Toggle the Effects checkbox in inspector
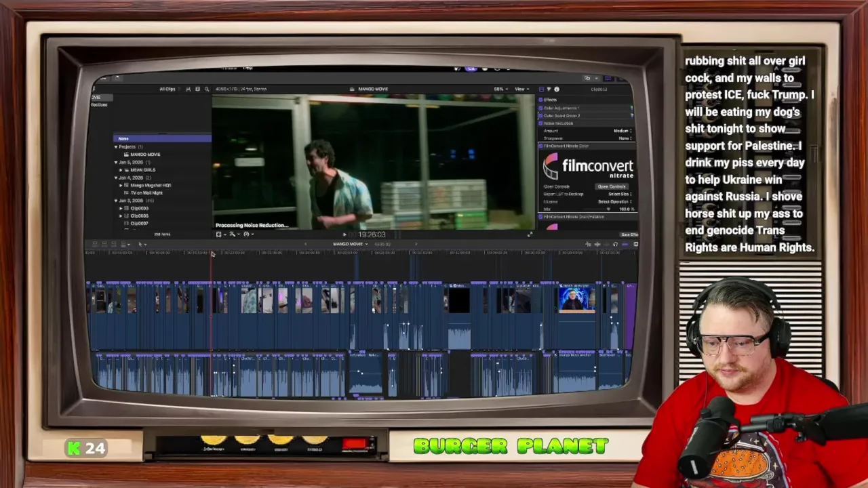The width and height of the screenshot is (868, 488). tap(540, 100)
